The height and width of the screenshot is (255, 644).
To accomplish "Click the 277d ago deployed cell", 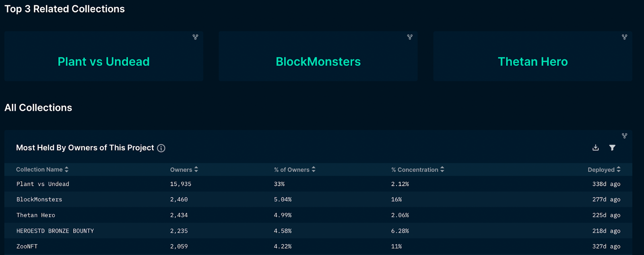I will (x=606, y=199).
